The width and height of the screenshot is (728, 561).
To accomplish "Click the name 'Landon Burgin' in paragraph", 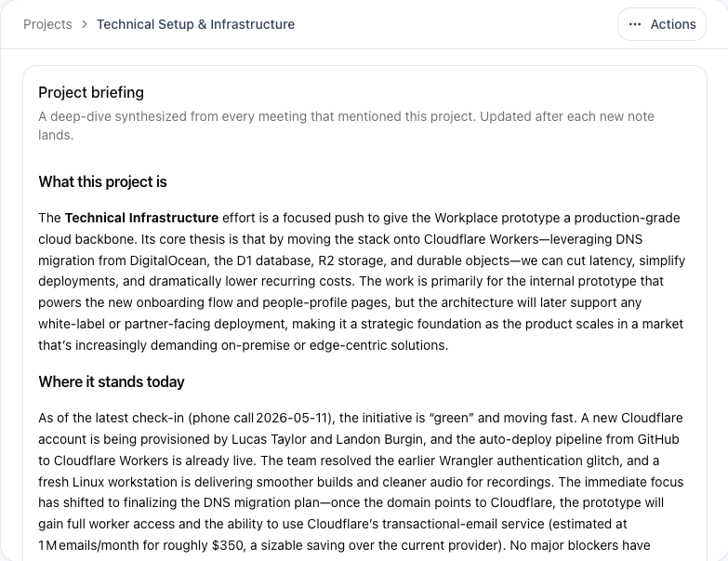I will point(379,439).
